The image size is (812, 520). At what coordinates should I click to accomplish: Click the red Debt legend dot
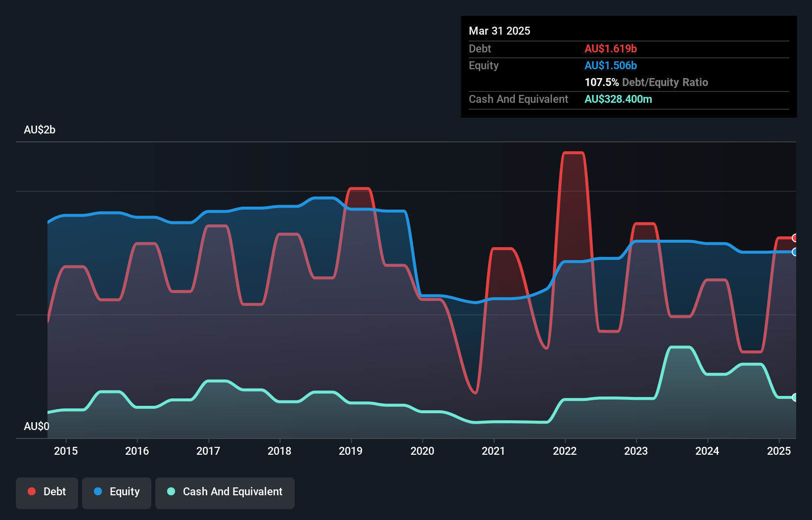click(x=31, y=491)
